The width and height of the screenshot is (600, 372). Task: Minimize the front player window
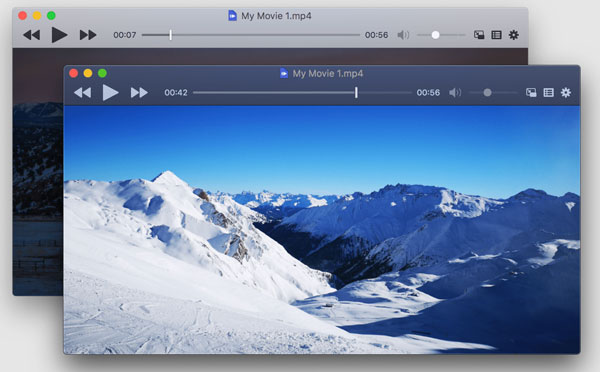click(x=88, y=73)
